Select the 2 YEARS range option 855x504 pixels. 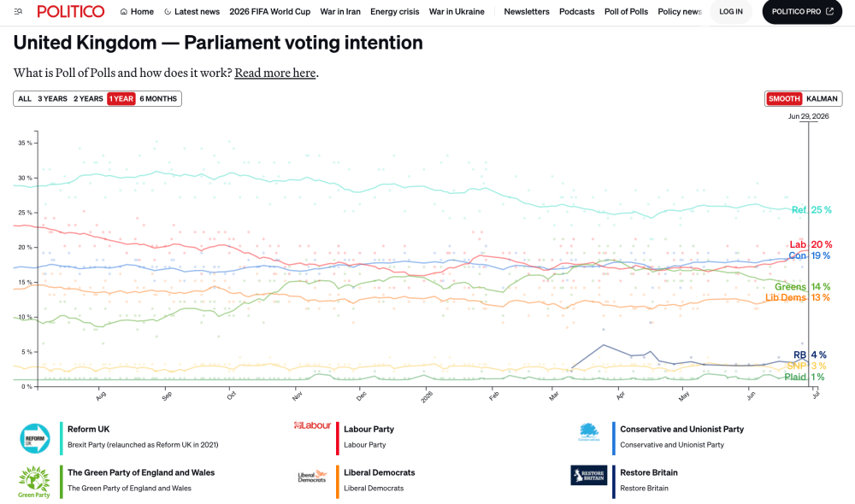tap(88, 98)
